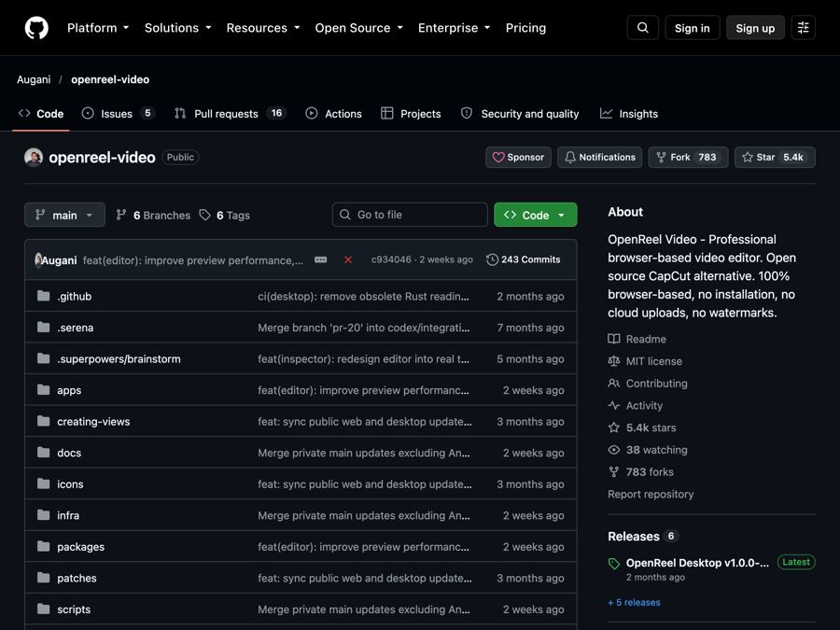Image resolution: width=840 pixels, height=630 pixels.
Task: Select the Code tab
Action: [41, 114]
